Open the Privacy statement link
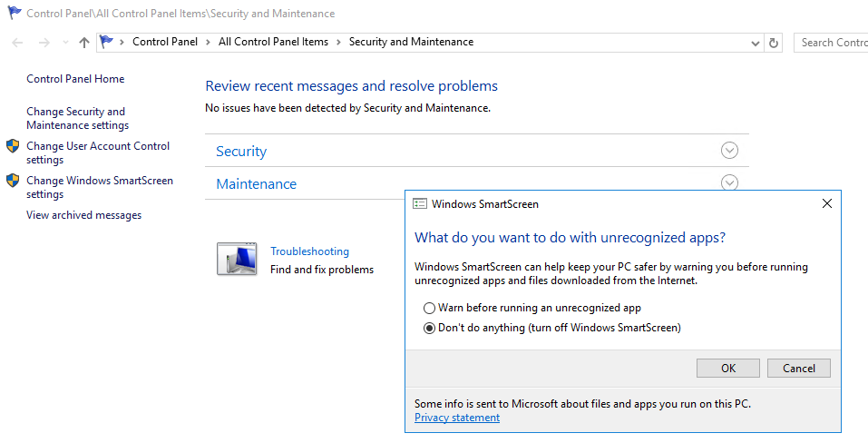The image size is (868, 443). [x=457, y=418]
